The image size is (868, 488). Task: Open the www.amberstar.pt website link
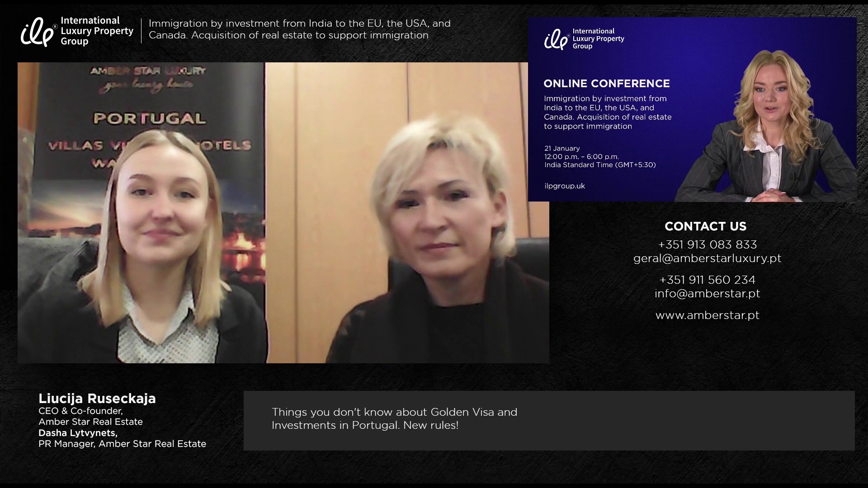[707, 315]
